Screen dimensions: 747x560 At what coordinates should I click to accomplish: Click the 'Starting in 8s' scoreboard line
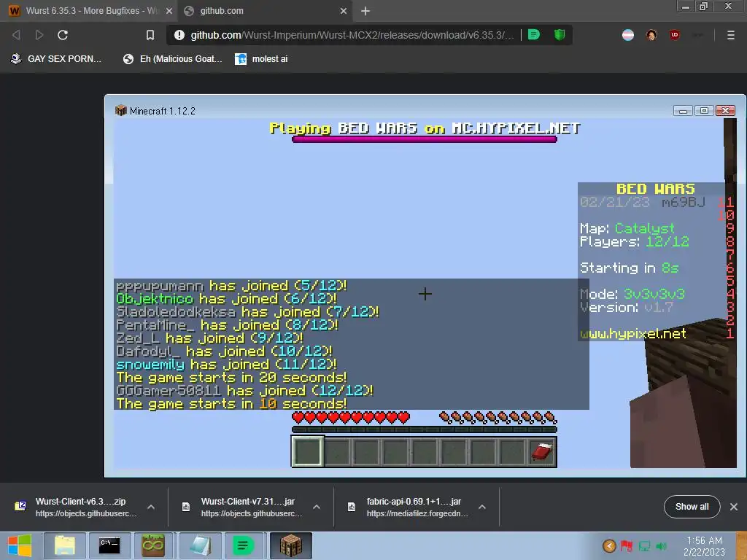point(629,268)
